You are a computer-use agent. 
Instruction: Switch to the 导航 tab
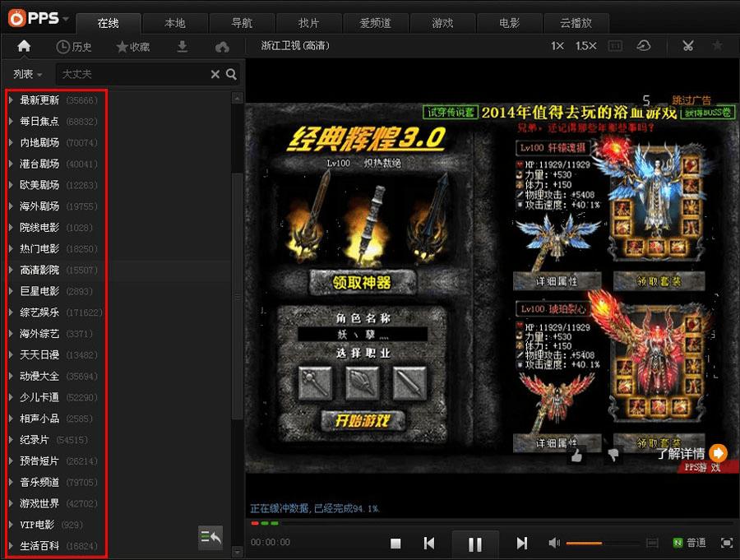coord(242,23)
